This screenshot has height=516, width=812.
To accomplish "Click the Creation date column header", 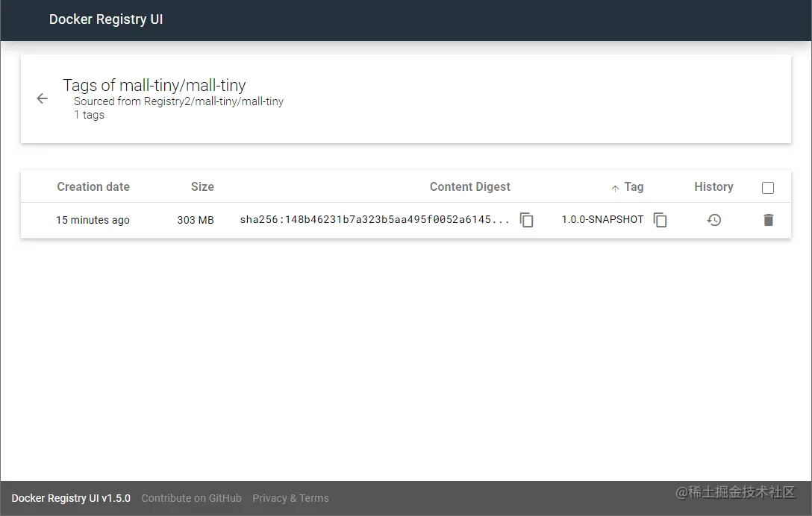I will click(93, 187).
